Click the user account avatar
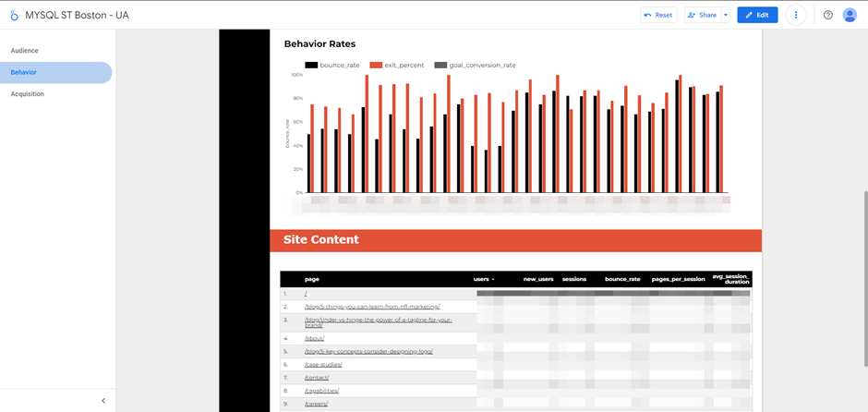The width and height of the screenshot is (868, 412). pos(850,15)
